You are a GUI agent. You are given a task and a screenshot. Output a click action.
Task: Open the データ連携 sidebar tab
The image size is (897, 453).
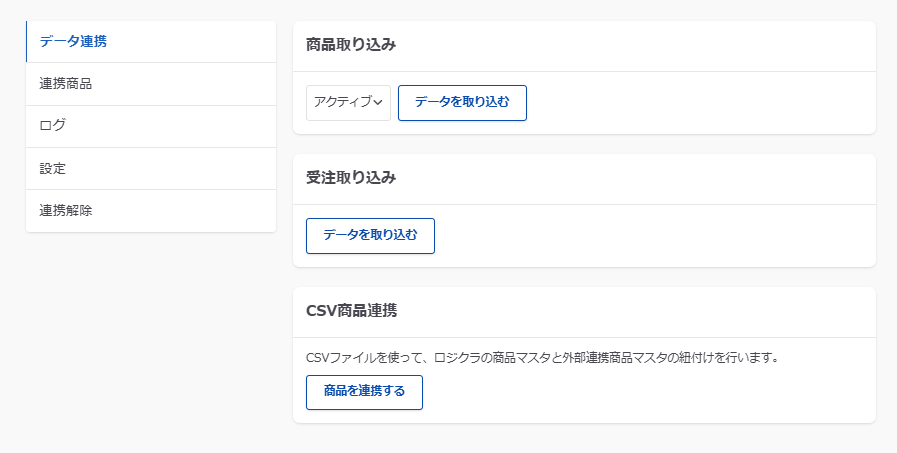[x=74, y=42]
